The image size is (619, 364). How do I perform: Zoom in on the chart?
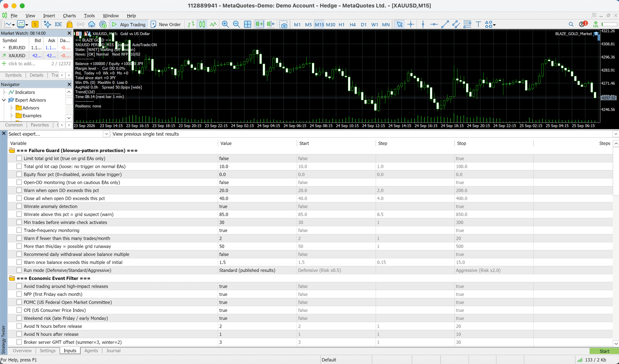pyautogui.click(x=225, y=24)
